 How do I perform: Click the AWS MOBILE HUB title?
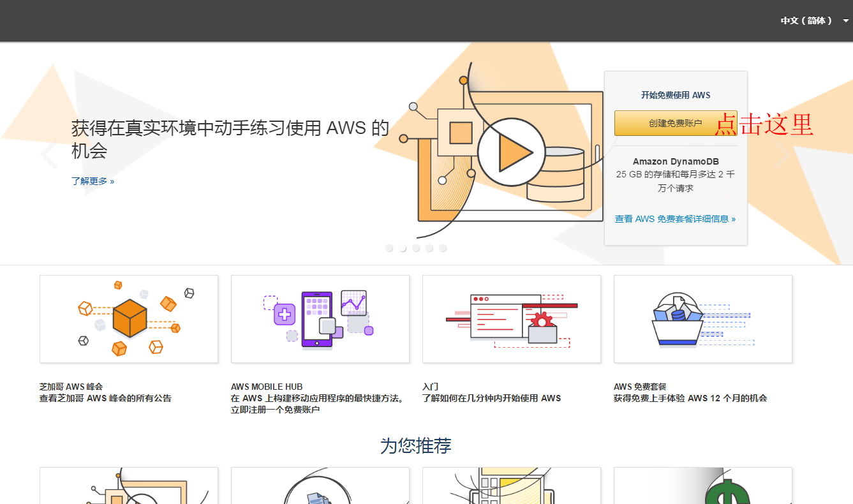(267, 387)
